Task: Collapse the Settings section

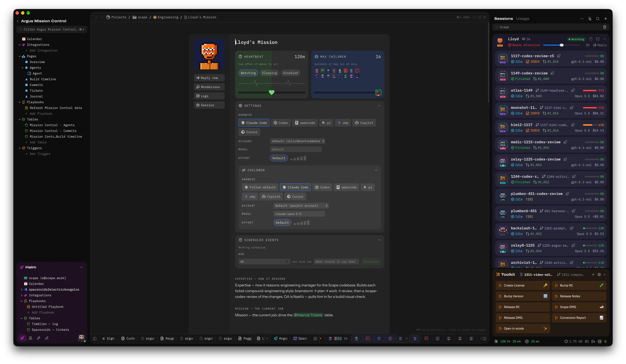Action: [x=379, y=106]
